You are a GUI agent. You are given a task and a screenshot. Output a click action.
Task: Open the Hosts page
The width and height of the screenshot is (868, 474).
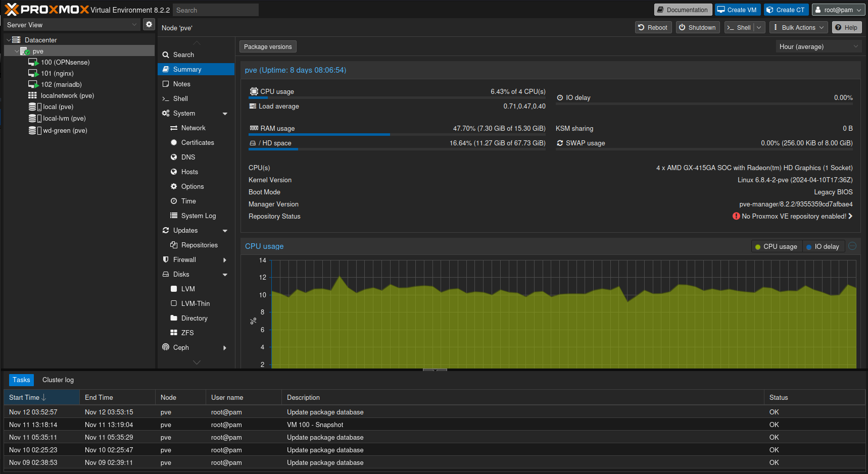196,172
